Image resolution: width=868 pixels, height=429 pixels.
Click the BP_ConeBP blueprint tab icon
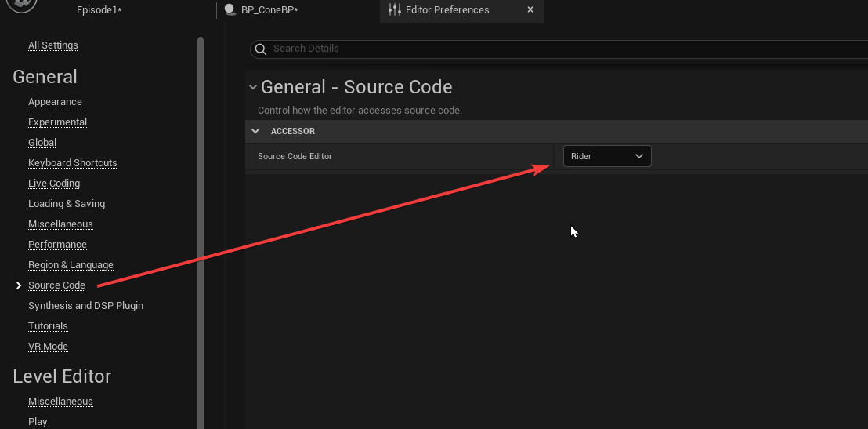230,10
